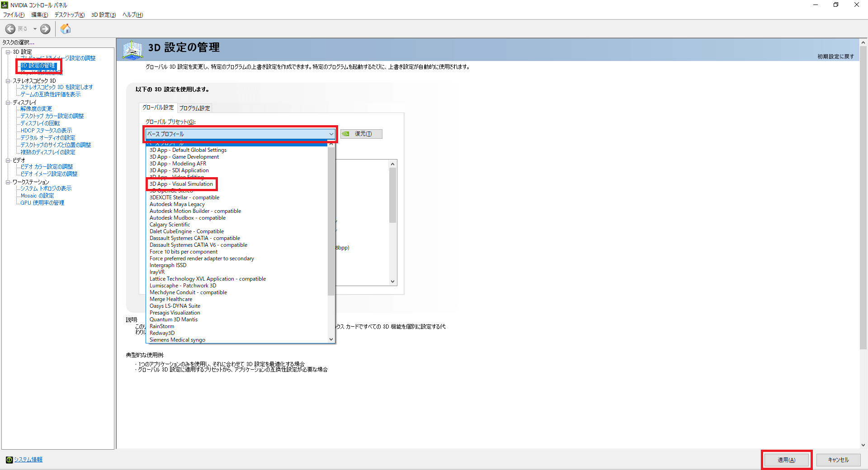Select ビデオ イメージ設定の調整 item
This screenshot has width=868, height=470.
point(49,174)
